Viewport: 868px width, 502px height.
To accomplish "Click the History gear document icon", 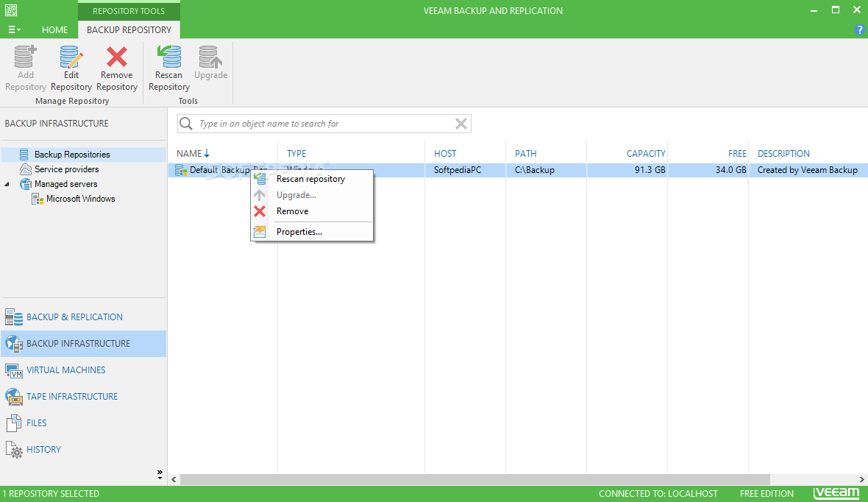I will (x=15, y=450).
